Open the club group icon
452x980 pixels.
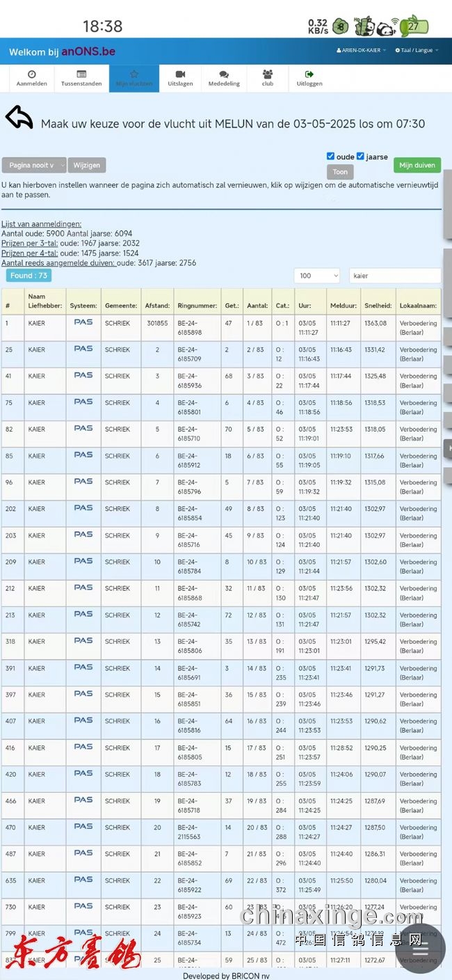(268, 74)
